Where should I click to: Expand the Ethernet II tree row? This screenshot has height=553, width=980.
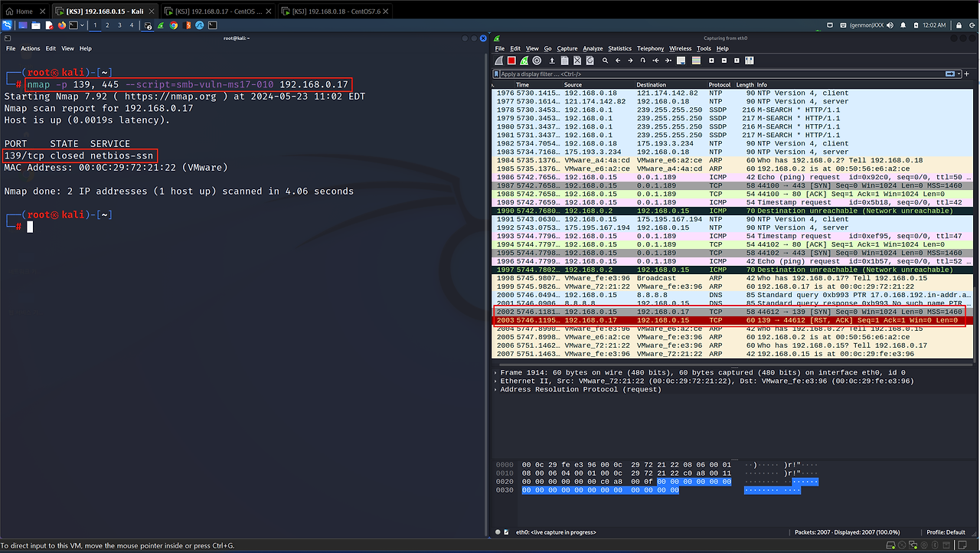tap(495, 381)
